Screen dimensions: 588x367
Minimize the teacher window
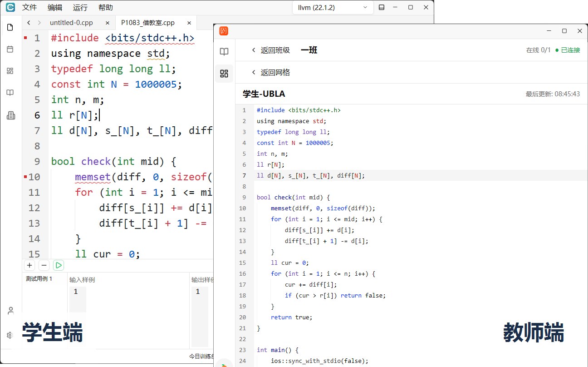[x=549, y=31]
